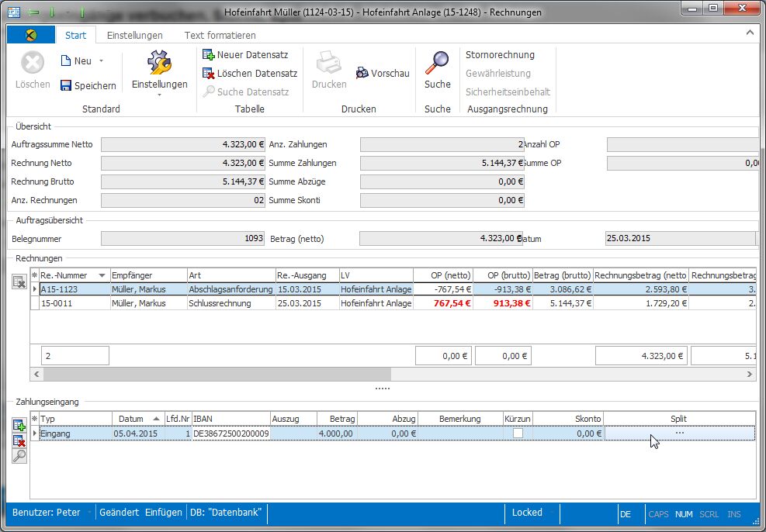Save with the Speichern icon
The image size is (766, 532).
click(x=66, y=85)
